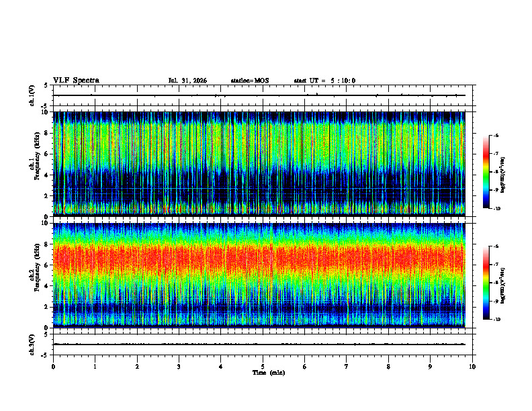
Task: Click time axis tick label "0"
Action: pos(53,367)
